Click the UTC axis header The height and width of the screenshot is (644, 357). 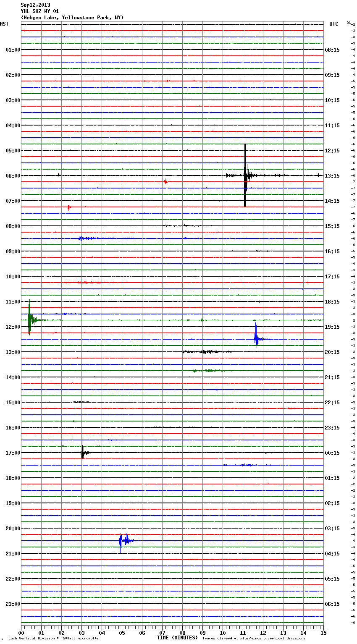[x=334, y=24]
